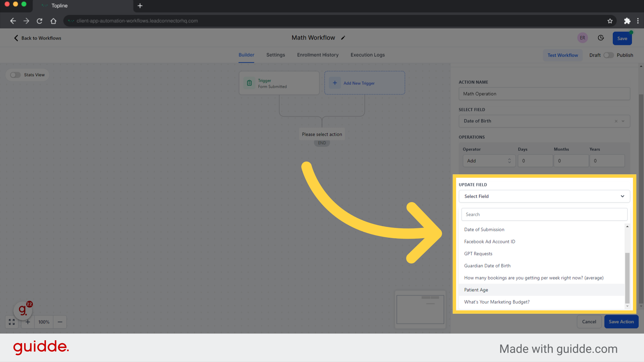
Task: Toggle the Draft/Publish switch
Action: (608, 55)
